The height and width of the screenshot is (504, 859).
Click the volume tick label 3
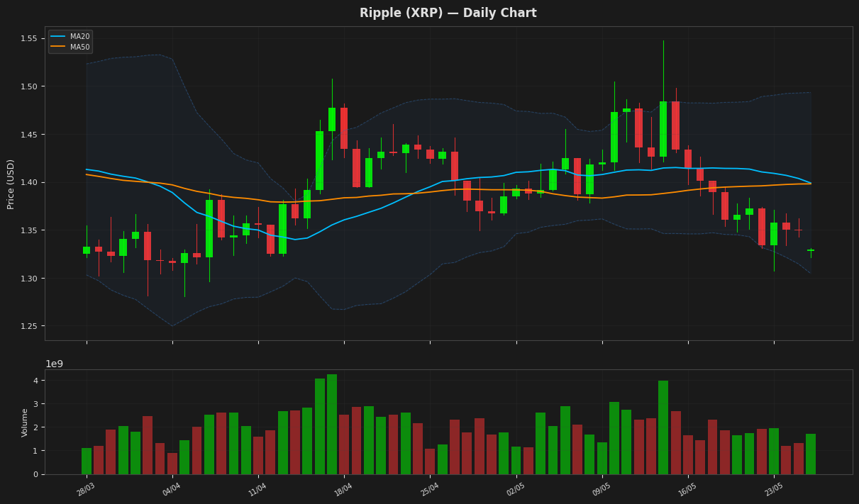[37, 404]
